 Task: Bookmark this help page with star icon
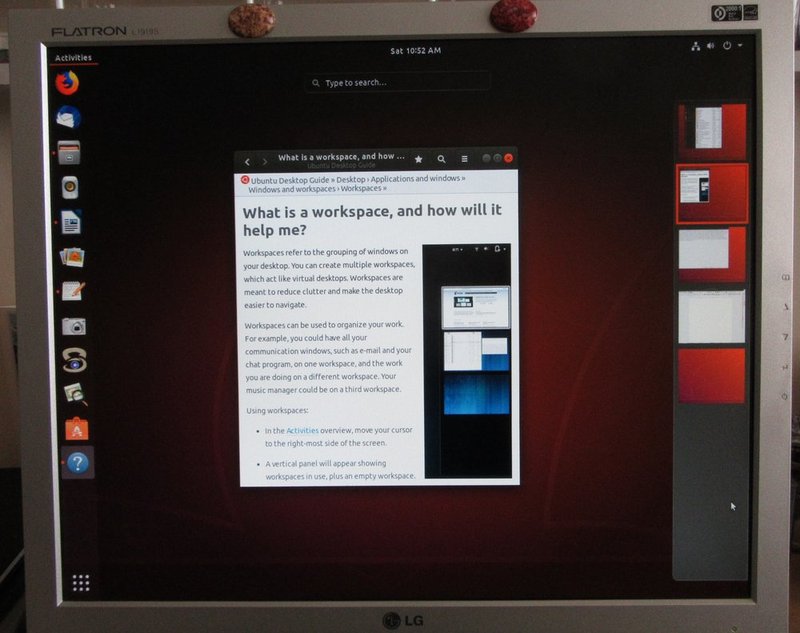pos(418,159)
